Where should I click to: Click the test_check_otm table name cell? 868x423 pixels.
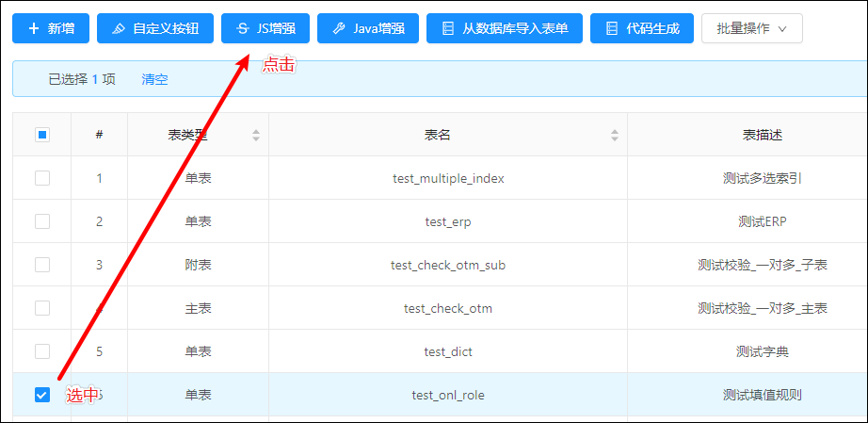448,308
